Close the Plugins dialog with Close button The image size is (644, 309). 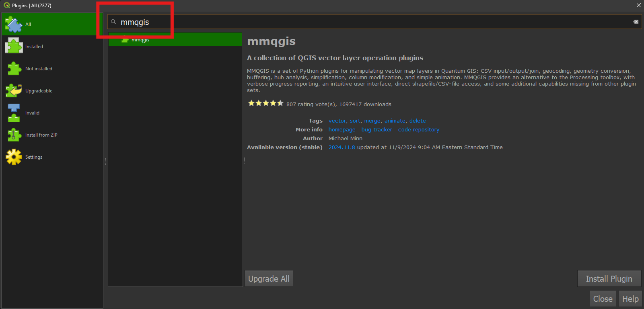[603, 299]
